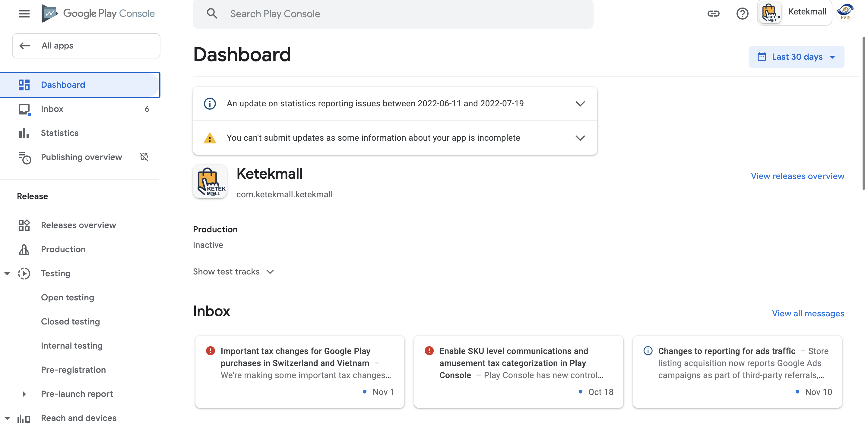Open Statistics in the sidebar
868x423 pixels.
(80, 133)
